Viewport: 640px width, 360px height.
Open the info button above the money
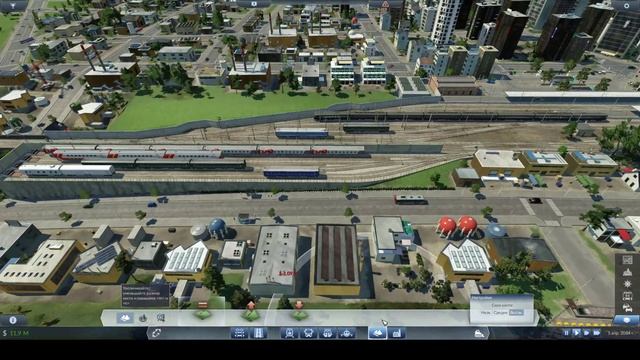point(13,320)
